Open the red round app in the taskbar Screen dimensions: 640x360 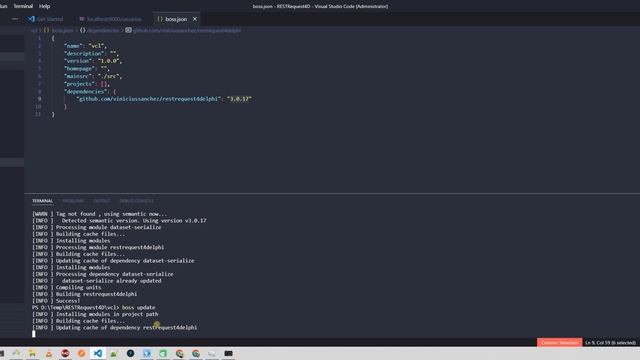(65, 353)
